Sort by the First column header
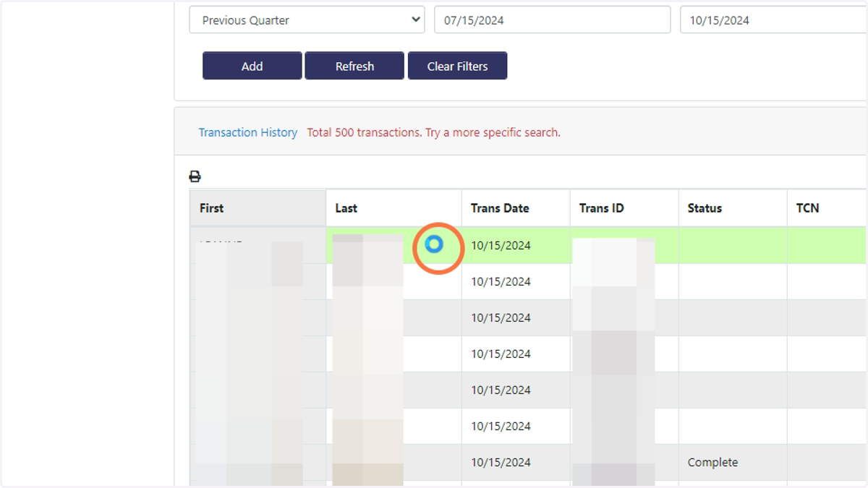 click(x=258, y=208)
